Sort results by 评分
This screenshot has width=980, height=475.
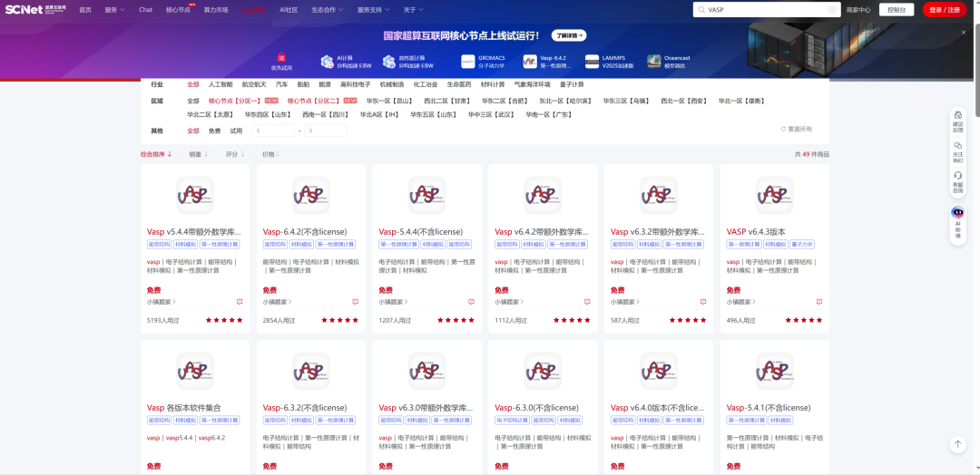[x=235, y=153]
